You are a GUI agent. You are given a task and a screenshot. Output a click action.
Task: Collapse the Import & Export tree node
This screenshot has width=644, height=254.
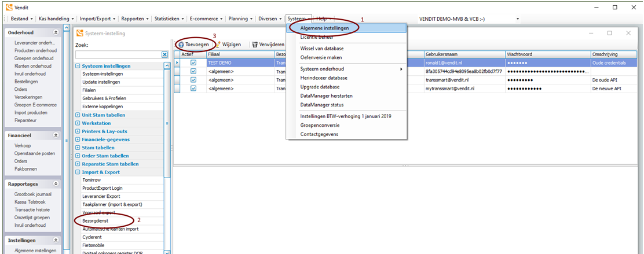point(78,172)
